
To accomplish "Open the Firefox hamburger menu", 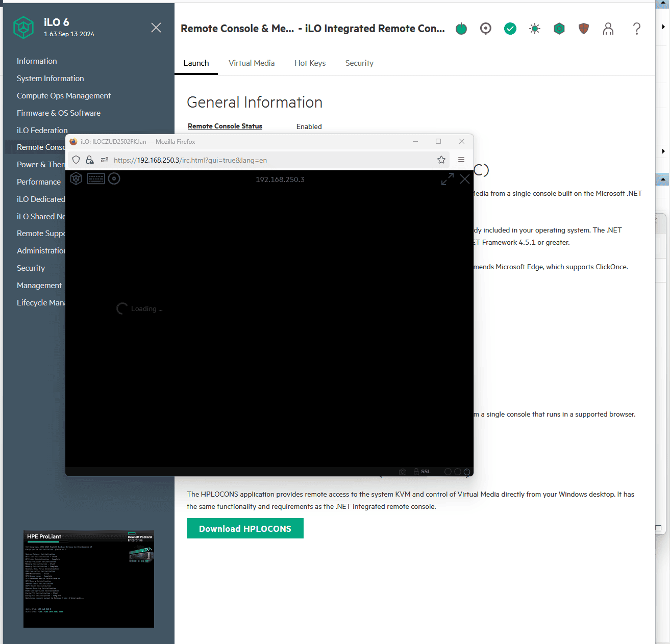I will (461, 160).
